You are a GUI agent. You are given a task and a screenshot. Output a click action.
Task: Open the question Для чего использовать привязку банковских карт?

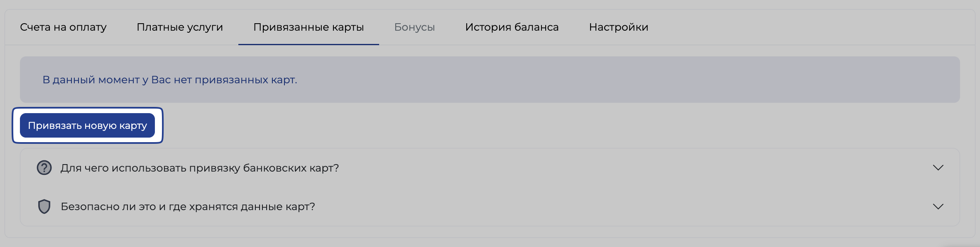(490, 168)
